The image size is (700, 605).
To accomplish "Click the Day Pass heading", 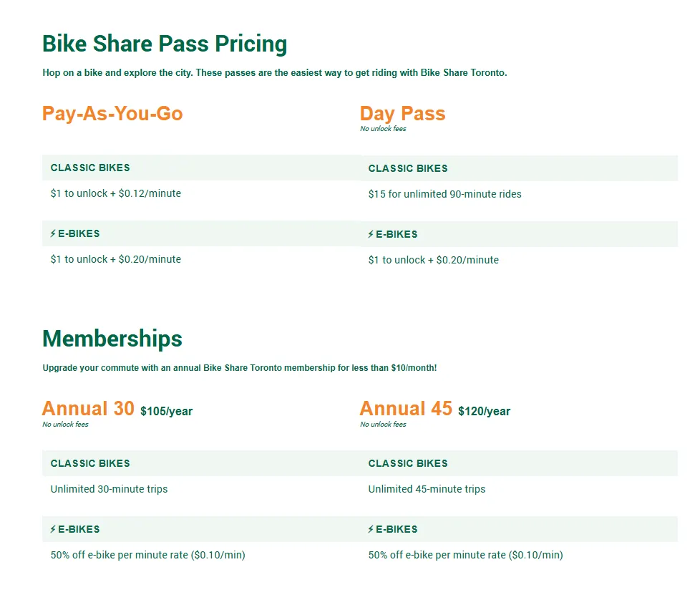I will (402, 113).
